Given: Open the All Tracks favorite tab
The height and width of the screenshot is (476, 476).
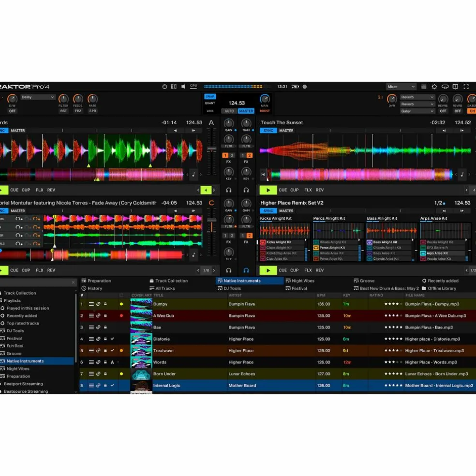Looking at the screenshot, I should pos(162,288).
